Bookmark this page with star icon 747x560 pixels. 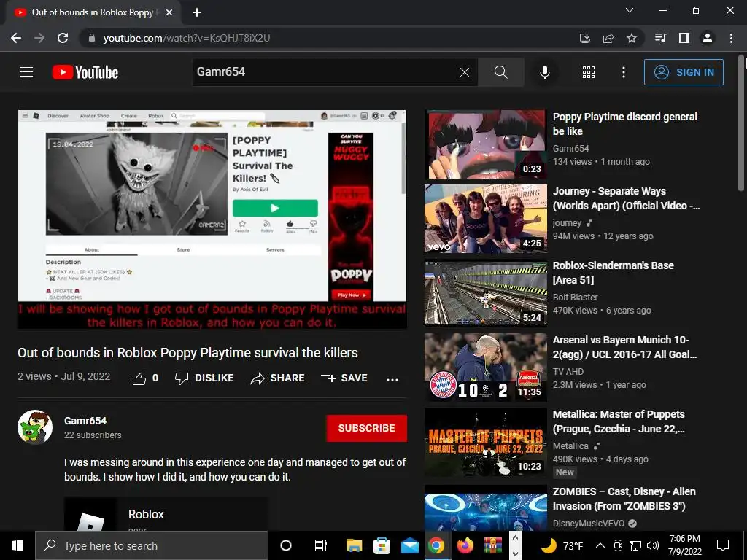(632, 38)
